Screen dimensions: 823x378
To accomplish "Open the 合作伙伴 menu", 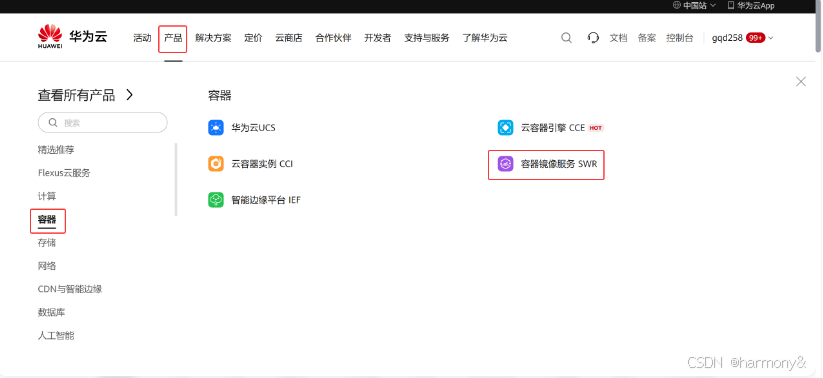I will pyautogui.click(x=333, y=38).
